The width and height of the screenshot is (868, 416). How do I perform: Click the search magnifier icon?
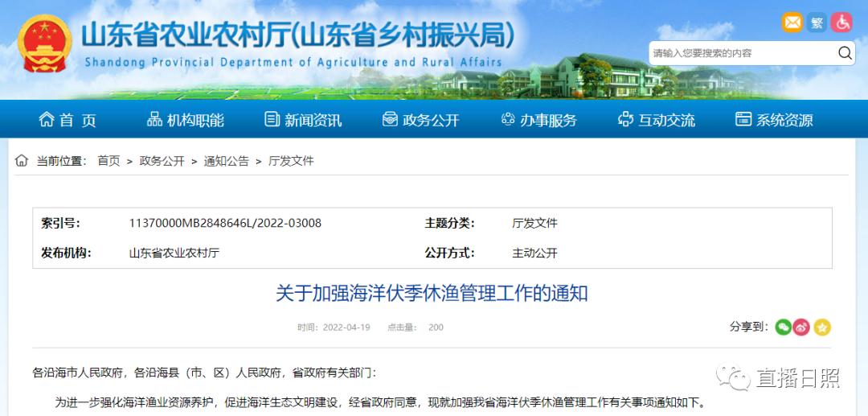845,53
